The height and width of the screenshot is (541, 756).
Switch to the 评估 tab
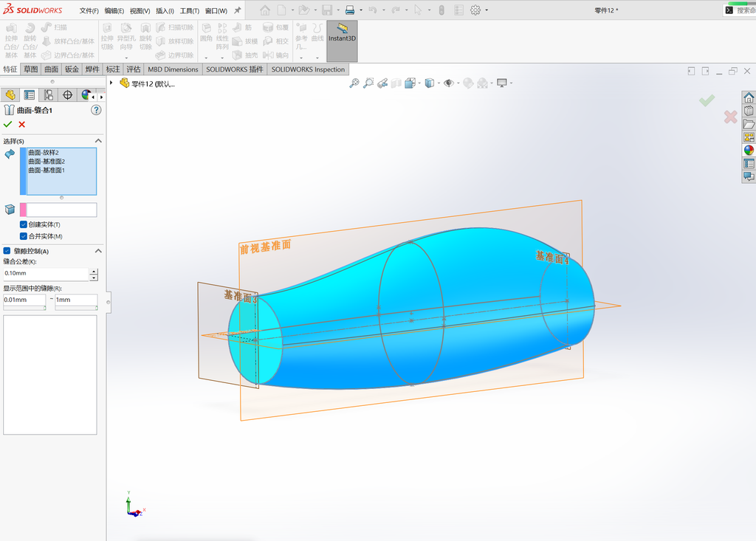pos(134,69)
